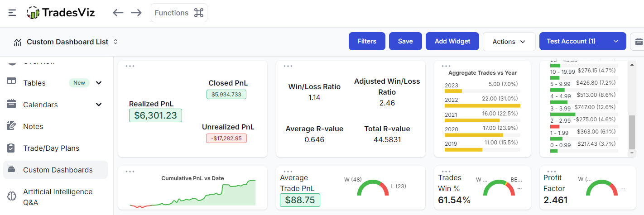Click the 2022 bar in Aggregate Trades
644x215 pixels.
tap(482, 105)
